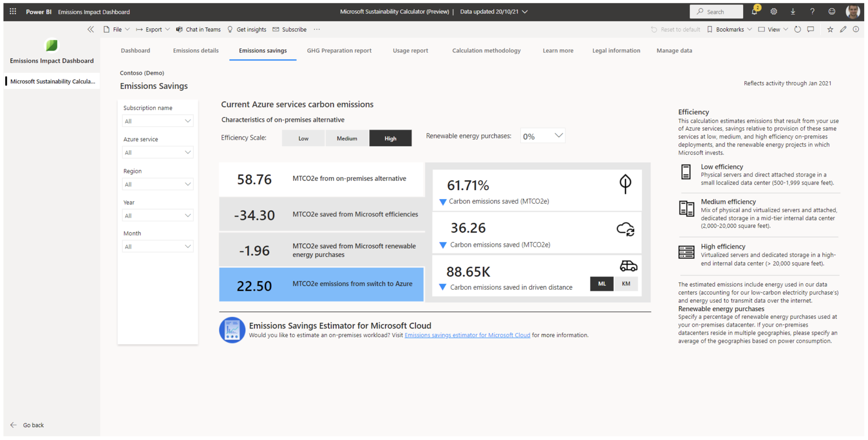This screenshot has width=868, height=440.
Task: Select the Emissions savings tab
Action: [x=263, y=50]
